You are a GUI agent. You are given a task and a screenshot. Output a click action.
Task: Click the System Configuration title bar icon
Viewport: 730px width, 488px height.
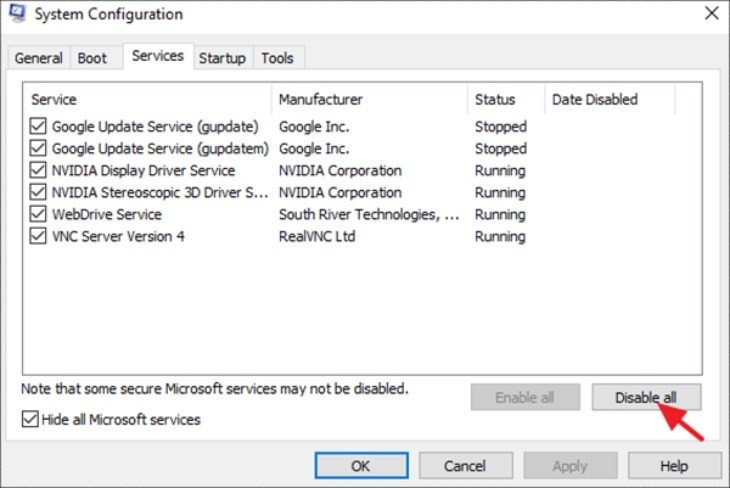click(x=17, y=14)
